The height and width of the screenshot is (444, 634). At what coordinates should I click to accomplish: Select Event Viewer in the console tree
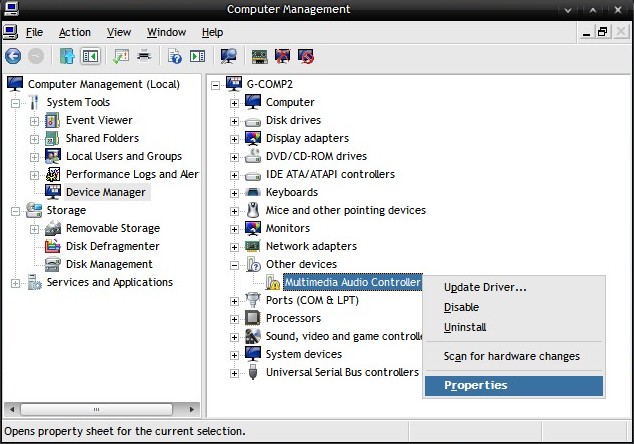[99, 121]
